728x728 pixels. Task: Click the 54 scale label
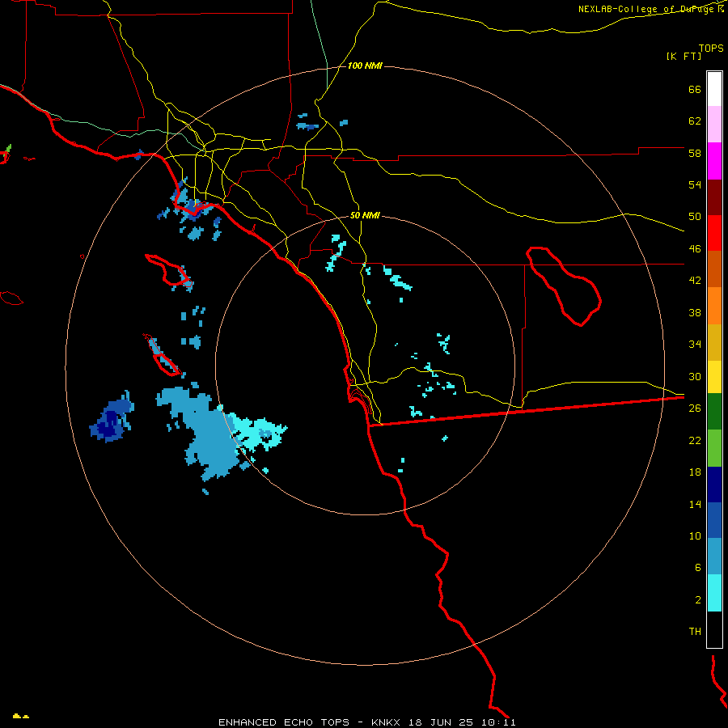pyautogui.click(x=695, y=184)
